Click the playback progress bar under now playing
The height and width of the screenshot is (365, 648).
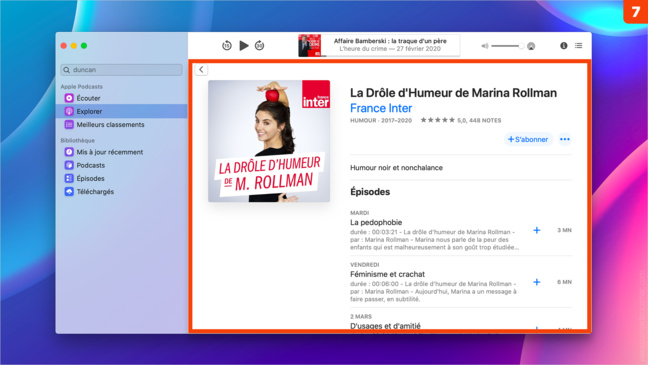pyautogui.click(x=391, y=55)
